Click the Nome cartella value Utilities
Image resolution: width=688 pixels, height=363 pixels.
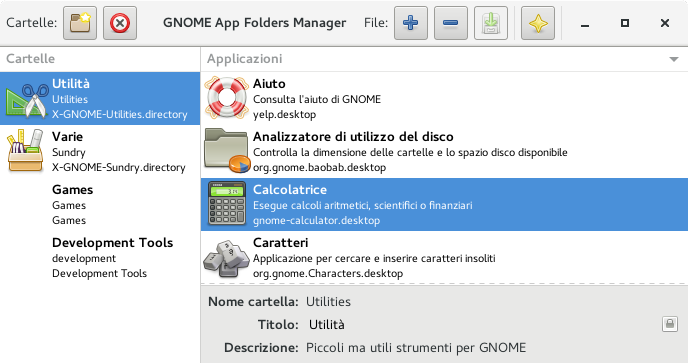click(x=328, y=302)
